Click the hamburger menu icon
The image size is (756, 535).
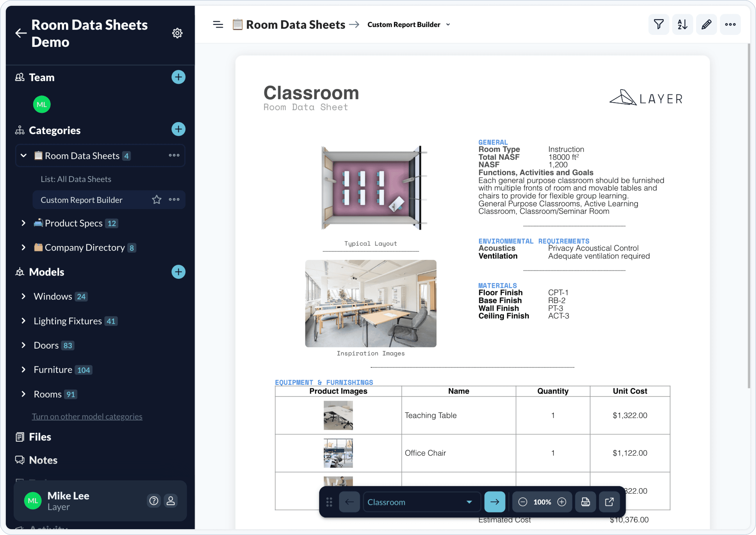pos(218,24)
